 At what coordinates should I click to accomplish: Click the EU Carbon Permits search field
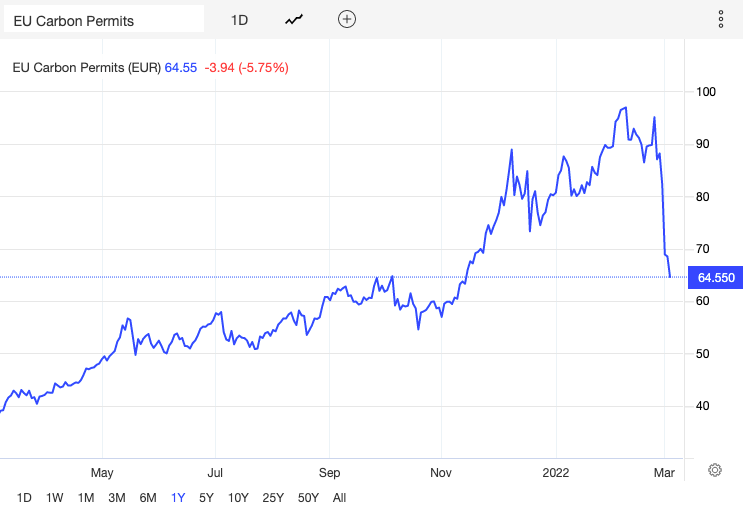(x=104, y=19)
